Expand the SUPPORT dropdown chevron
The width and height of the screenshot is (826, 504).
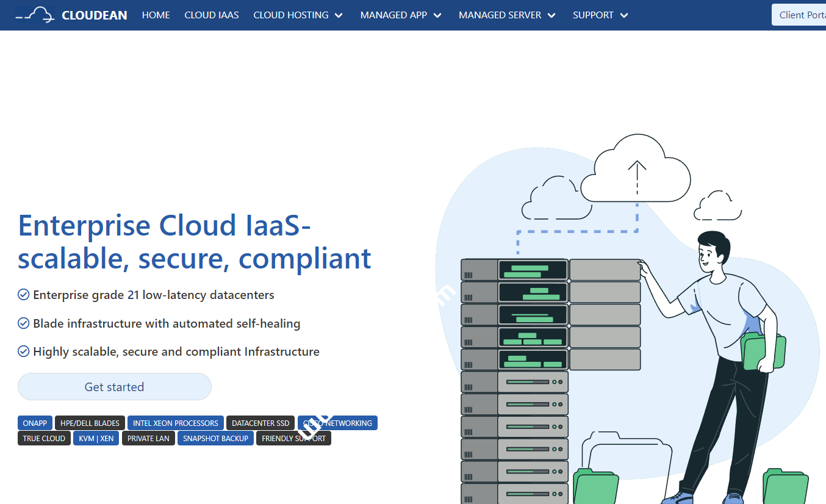click(624, 15)
